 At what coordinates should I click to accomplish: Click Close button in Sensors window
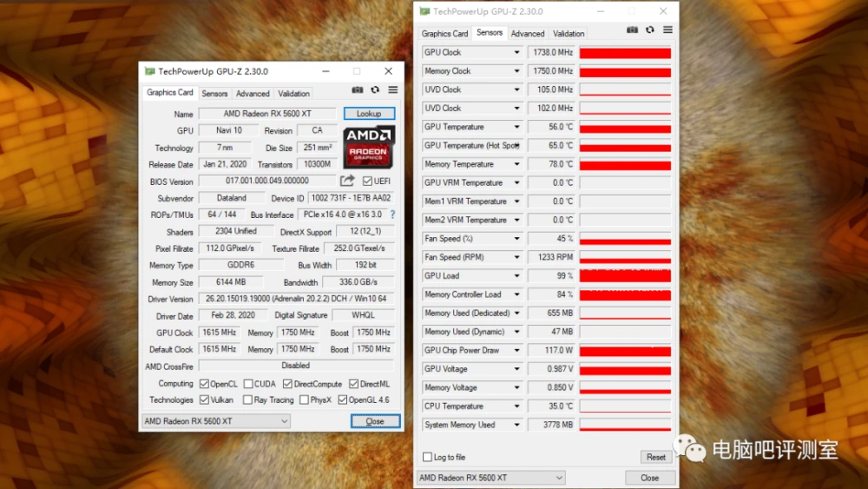[x=650, y=478]
